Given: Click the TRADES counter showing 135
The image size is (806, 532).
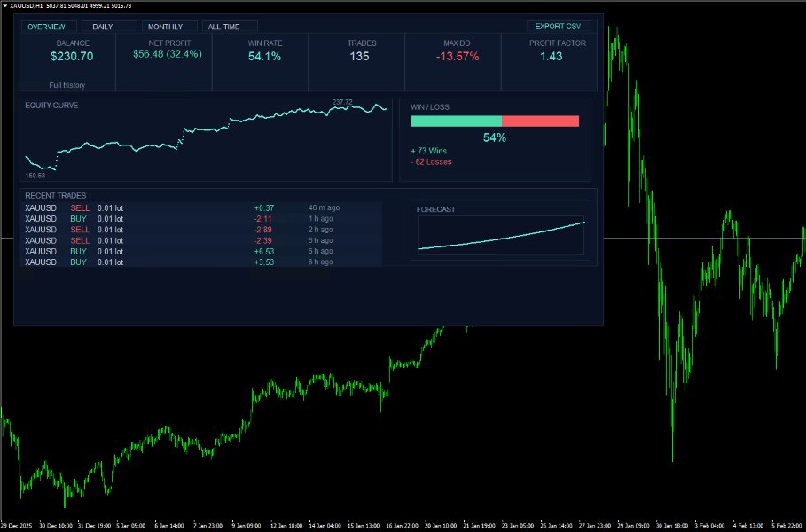Looking at the screenshot, I should click(361, 58).
